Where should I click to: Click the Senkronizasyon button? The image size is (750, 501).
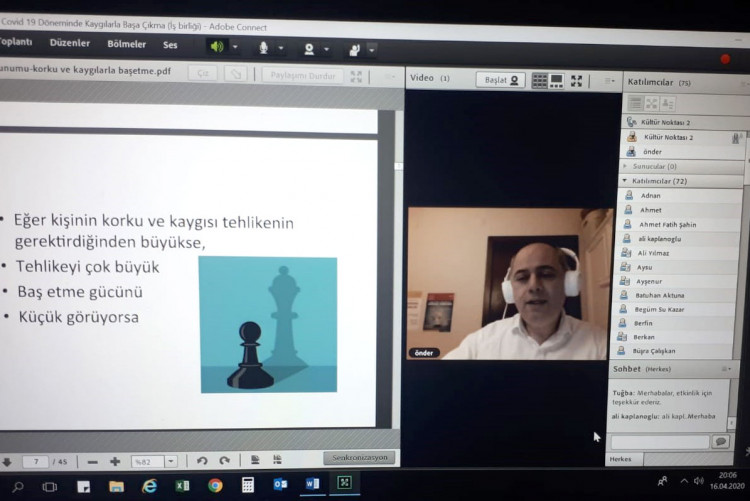[358, 458]
